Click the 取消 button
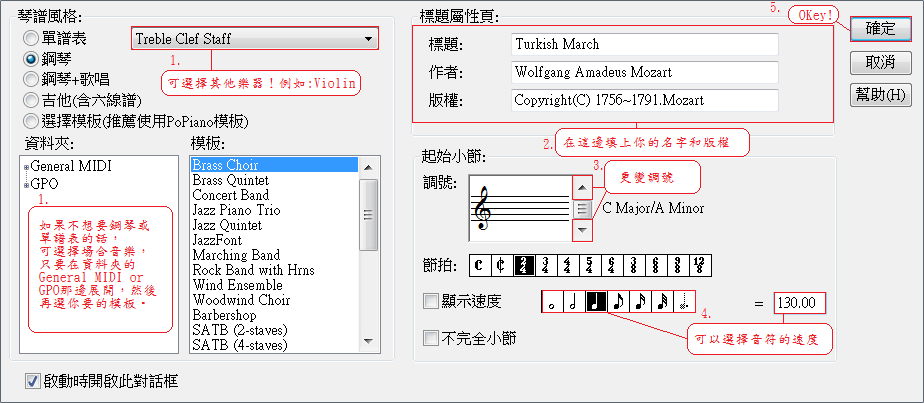 point(880,62)
